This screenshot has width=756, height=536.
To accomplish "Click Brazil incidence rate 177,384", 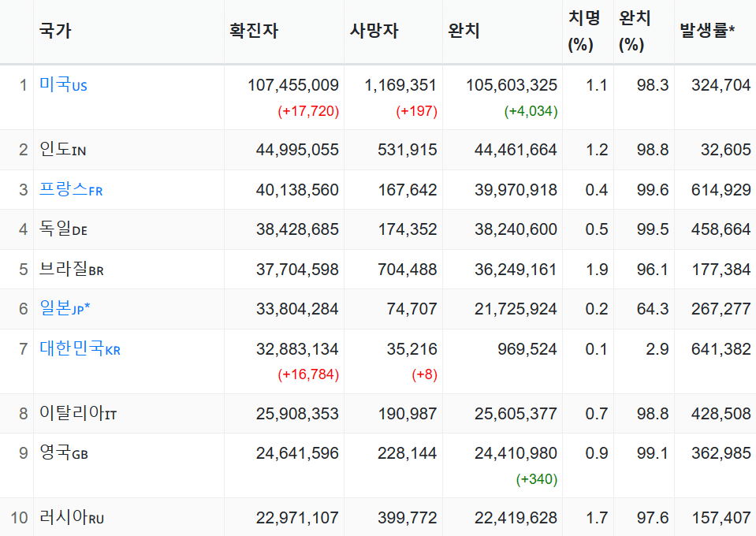I will (x=721, y=270).
